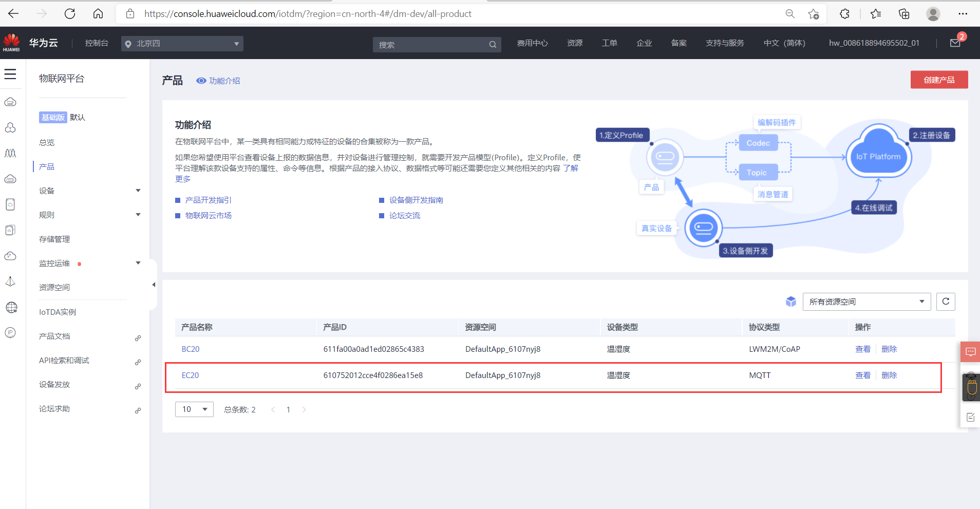This screenshot has height=509, width=980.
Task: Open the 所有资源空间 dropdown
Action: tap(866, 301)
